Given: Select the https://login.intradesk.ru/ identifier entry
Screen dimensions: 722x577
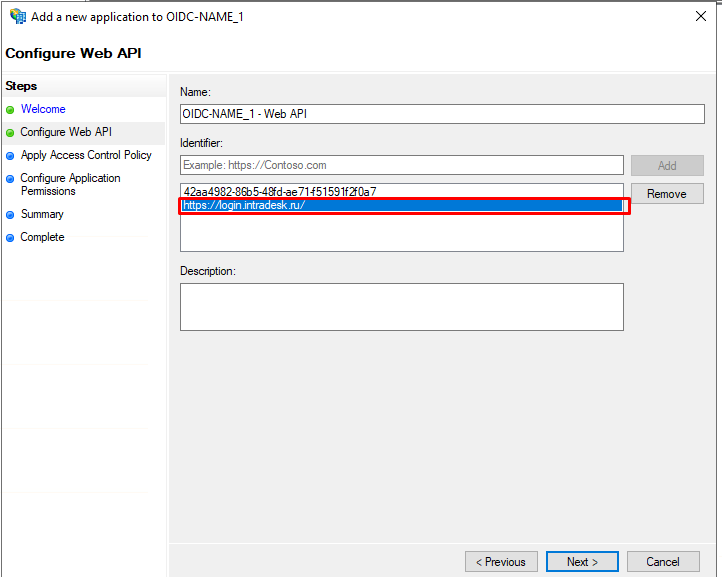Looking at the screenshot, I should coord(402,205).
